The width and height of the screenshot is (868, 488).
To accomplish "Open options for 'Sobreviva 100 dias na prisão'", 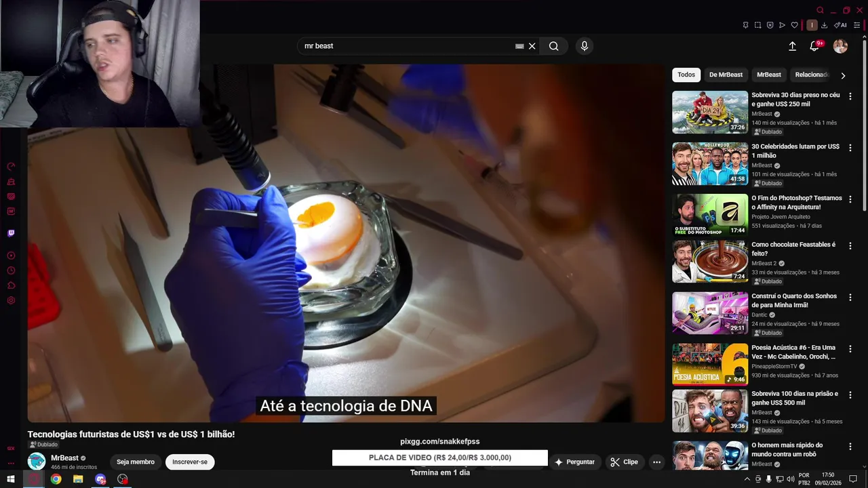I will 850,394.
